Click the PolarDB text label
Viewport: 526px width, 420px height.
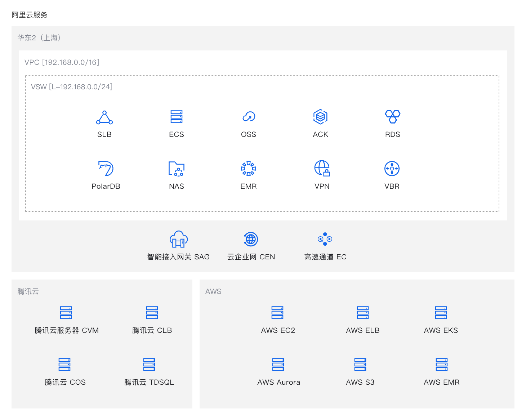click(x=106, y=186)
